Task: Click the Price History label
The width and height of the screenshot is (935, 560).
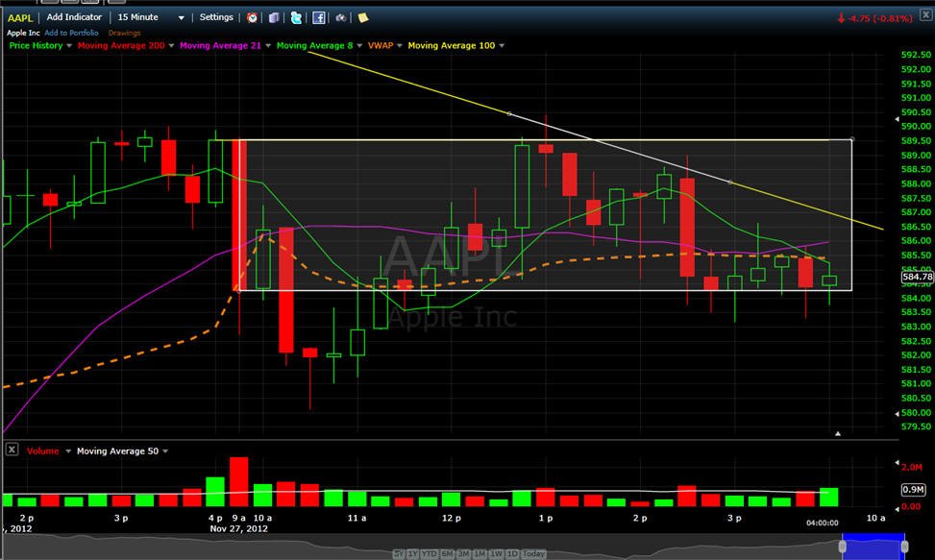Action: (x=36, y=45)
